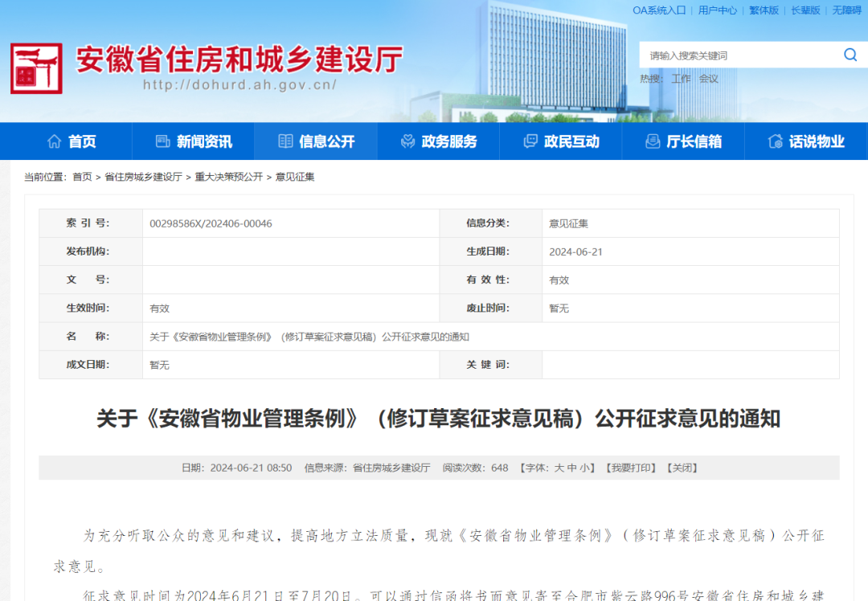The height and width of the screenshot is (601, 868).
Task: Click the 政务服务 service badge icon
Action: click(x=407, y=141)
